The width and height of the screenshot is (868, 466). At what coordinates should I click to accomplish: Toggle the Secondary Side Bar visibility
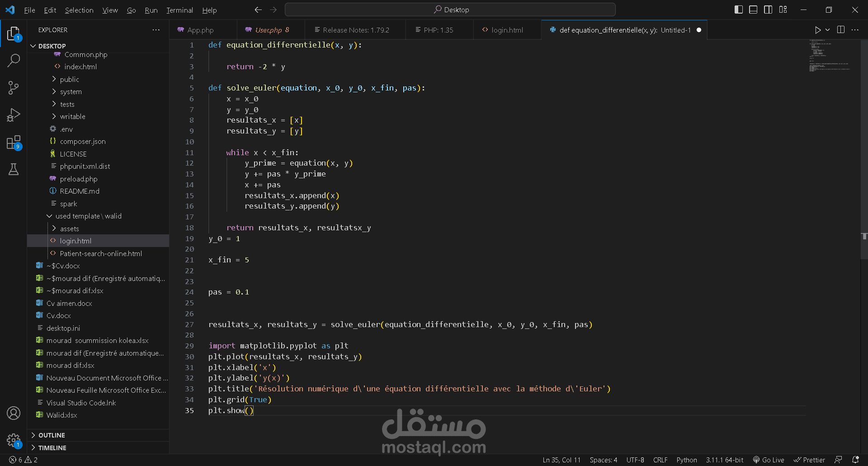tap(768, 9)
